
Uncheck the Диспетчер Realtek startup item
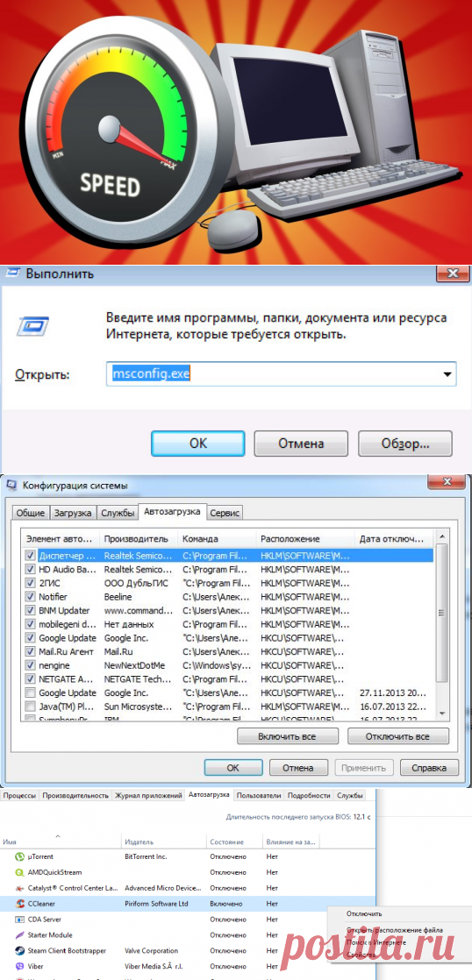(30, 555)
